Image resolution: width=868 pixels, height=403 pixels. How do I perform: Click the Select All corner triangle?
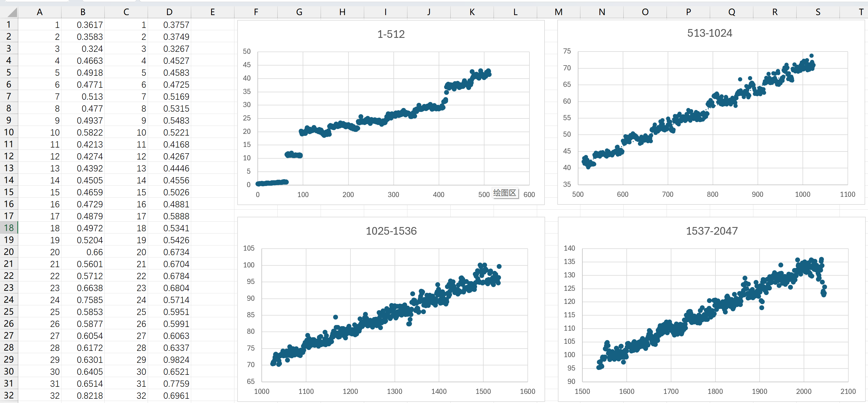(x=12, y=13)
